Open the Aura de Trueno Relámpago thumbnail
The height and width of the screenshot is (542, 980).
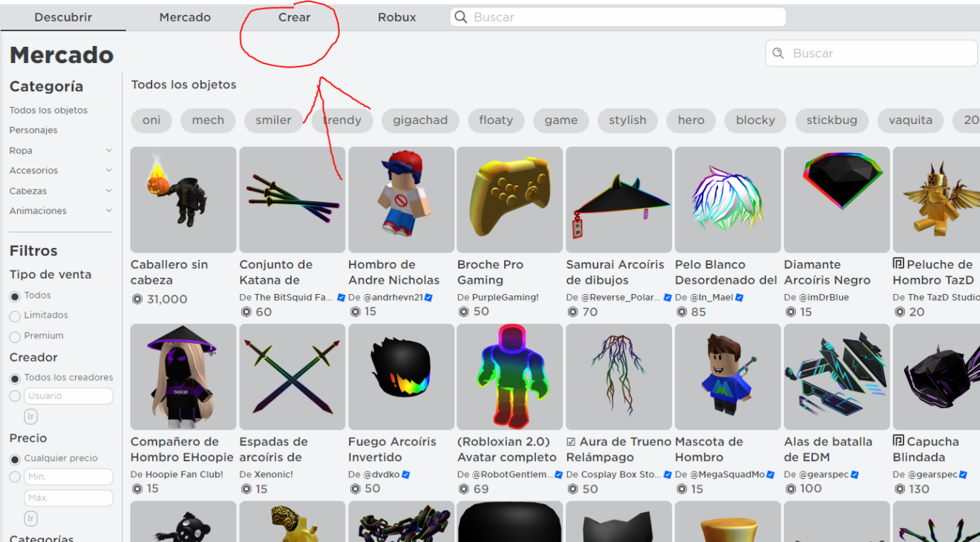(619, 377)
